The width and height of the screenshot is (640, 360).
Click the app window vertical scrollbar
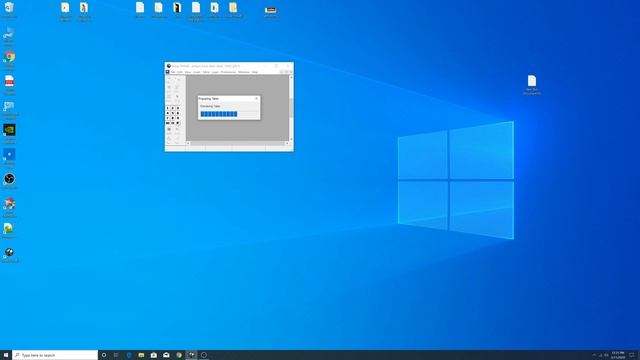tap(291, 108)
